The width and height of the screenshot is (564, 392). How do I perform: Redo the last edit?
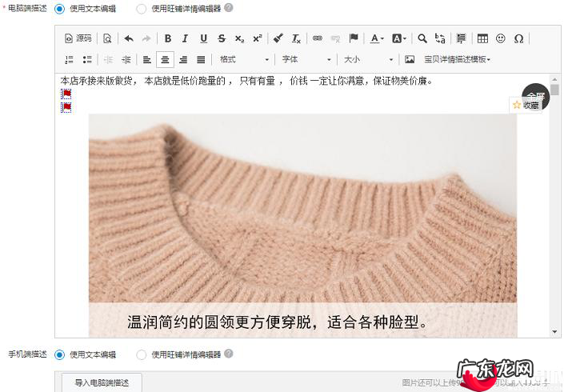point(146,38)
